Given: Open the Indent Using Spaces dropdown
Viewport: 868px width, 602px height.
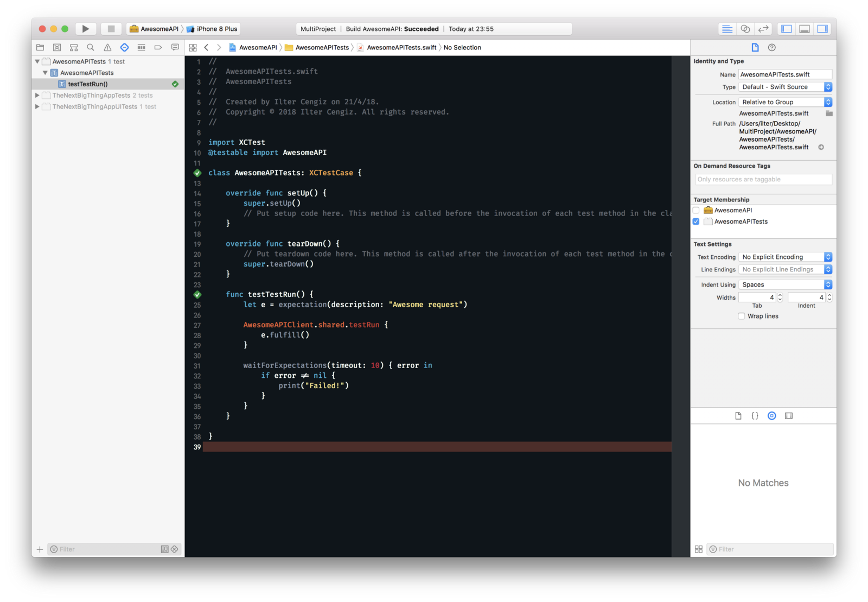Looking at the screenshot, I should pos(785,284).
